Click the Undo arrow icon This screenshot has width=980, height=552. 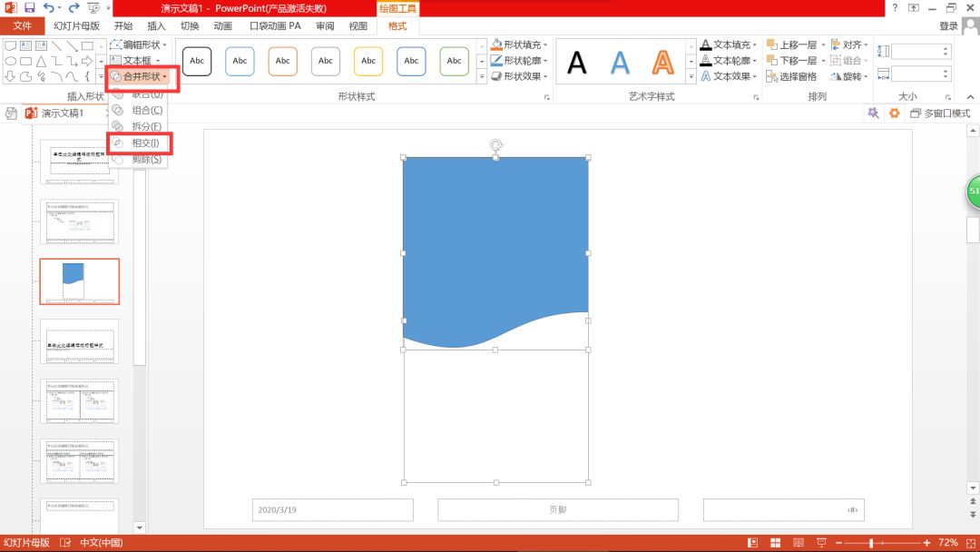coord(50,8)
